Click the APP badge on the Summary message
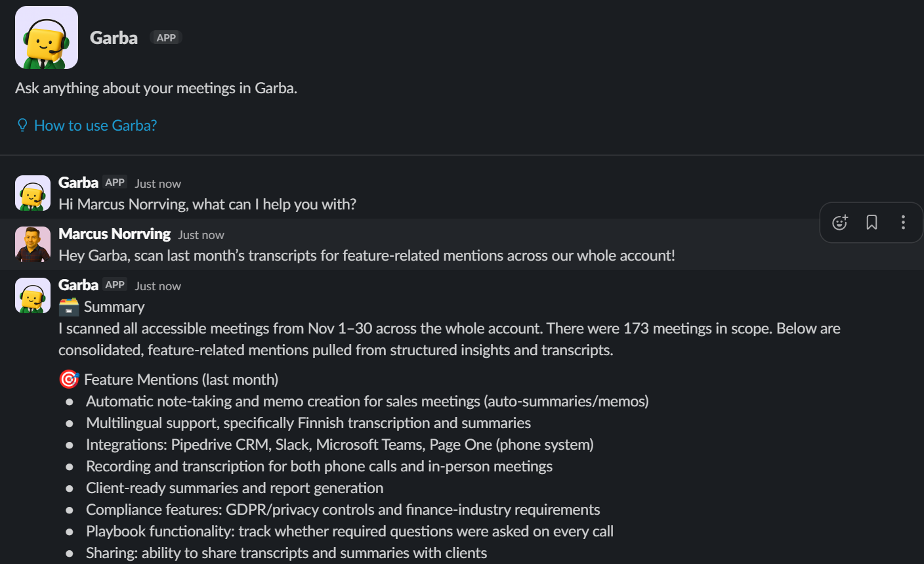 [x=115, y=285]
